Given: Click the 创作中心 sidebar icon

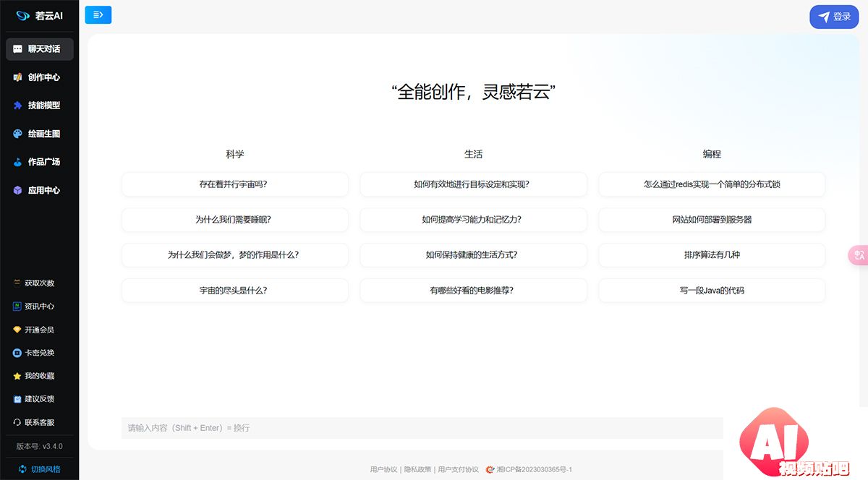Looking at the screenshot, I should (17, 77).
